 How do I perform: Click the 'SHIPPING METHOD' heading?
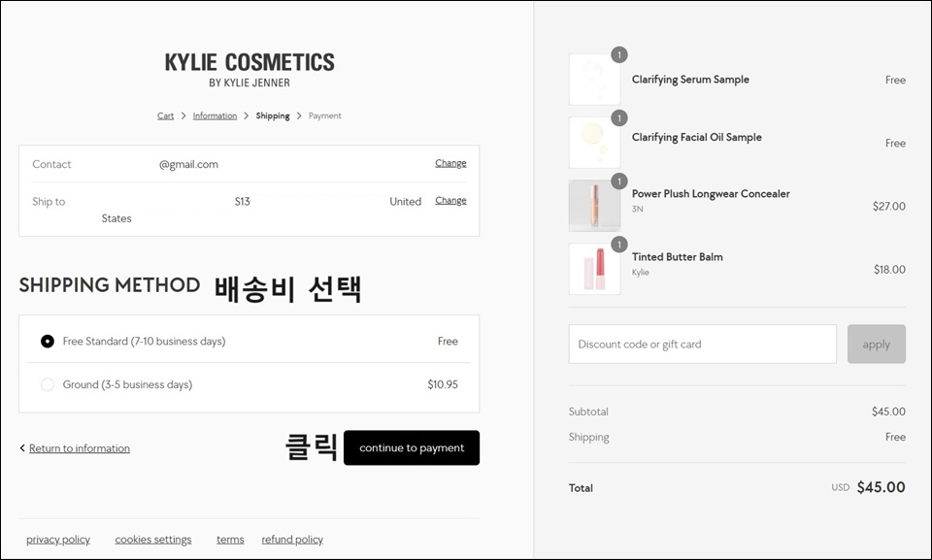pyautogui.click(x=110, y=284)
